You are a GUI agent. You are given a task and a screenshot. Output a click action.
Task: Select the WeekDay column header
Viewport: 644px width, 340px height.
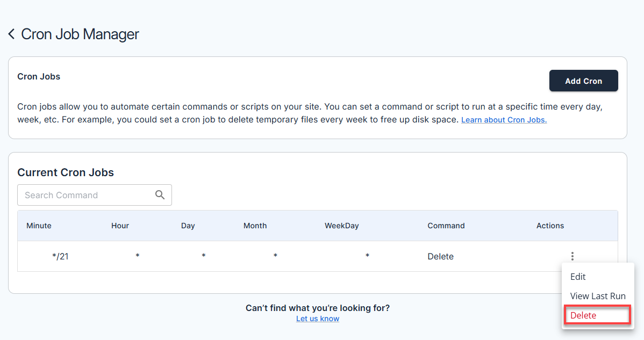341,226
